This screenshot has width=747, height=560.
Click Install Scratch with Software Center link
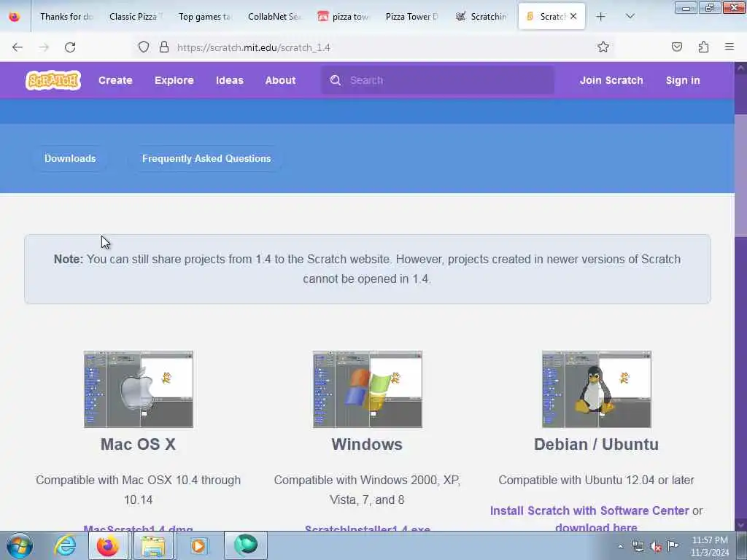pyautogui.click(x=589, y=510)
